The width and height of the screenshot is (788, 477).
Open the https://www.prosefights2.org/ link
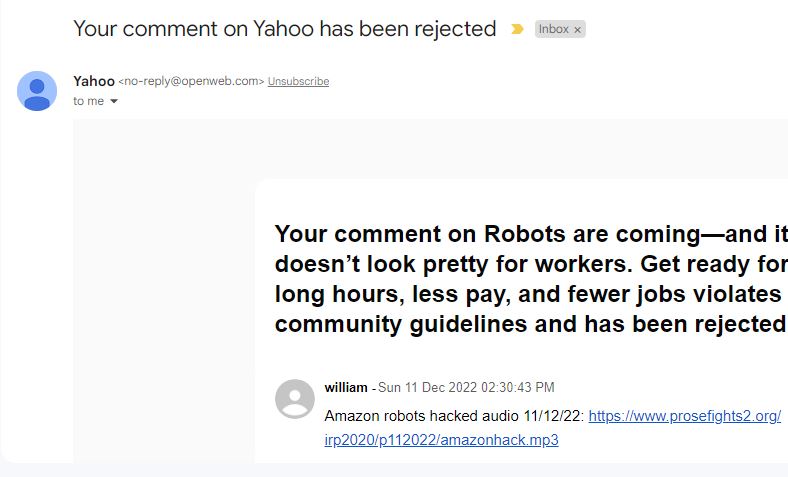tap(684, 416)
